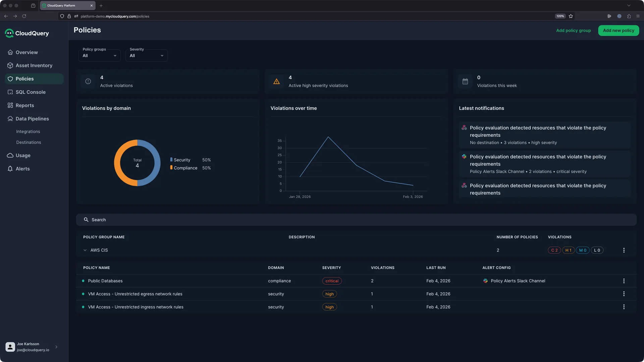Open a new browser tab
644x362 pixels.
(101, 6)
